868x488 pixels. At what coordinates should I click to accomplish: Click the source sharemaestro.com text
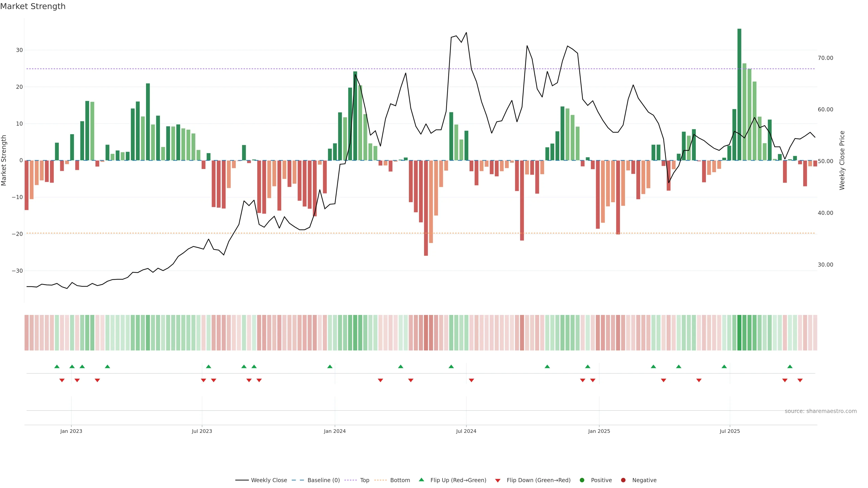(x=821, y=411)
